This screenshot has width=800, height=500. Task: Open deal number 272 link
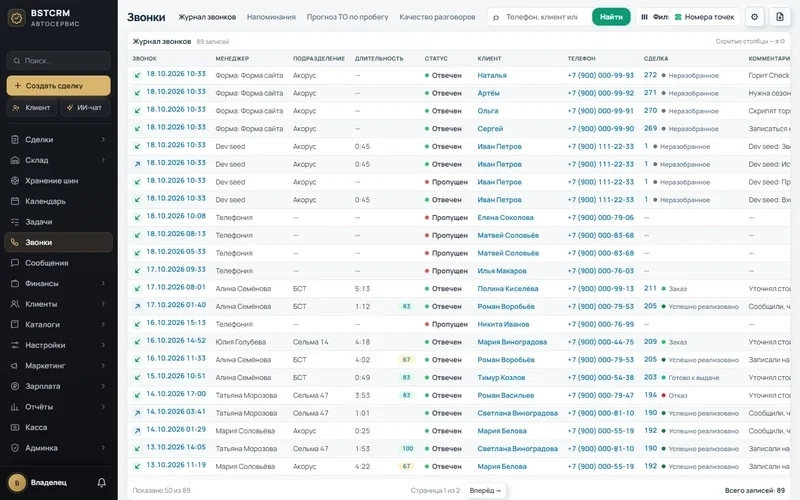click(x=651, y=75)
